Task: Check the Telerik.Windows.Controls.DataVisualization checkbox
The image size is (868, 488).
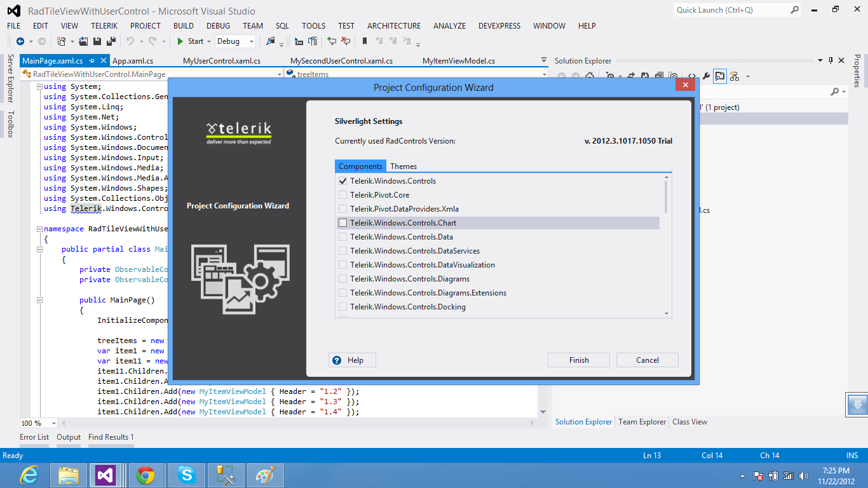Action: tap(343, 265)
